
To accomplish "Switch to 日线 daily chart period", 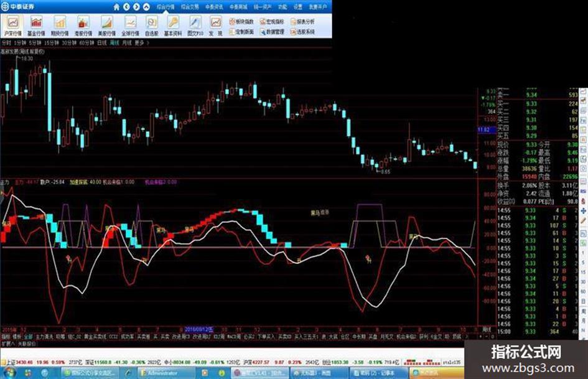I will (102, 43).
